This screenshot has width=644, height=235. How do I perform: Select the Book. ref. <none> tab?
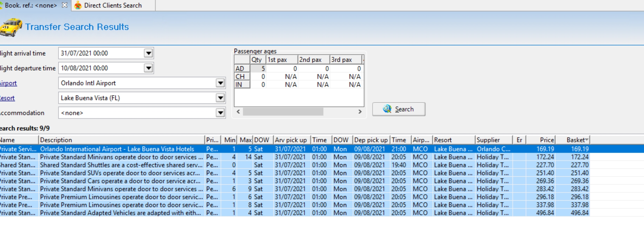point(31,5)
